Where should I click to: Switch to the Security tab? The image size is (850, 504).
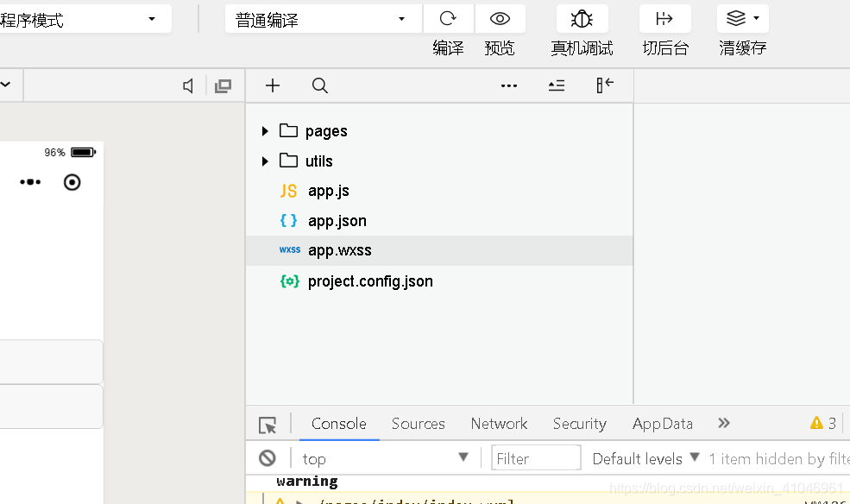(x=580, y=423)
